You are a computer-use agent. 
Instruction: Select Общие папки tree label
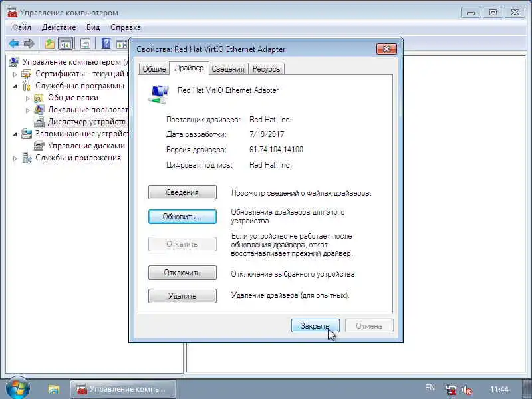(x=73, y=98)
